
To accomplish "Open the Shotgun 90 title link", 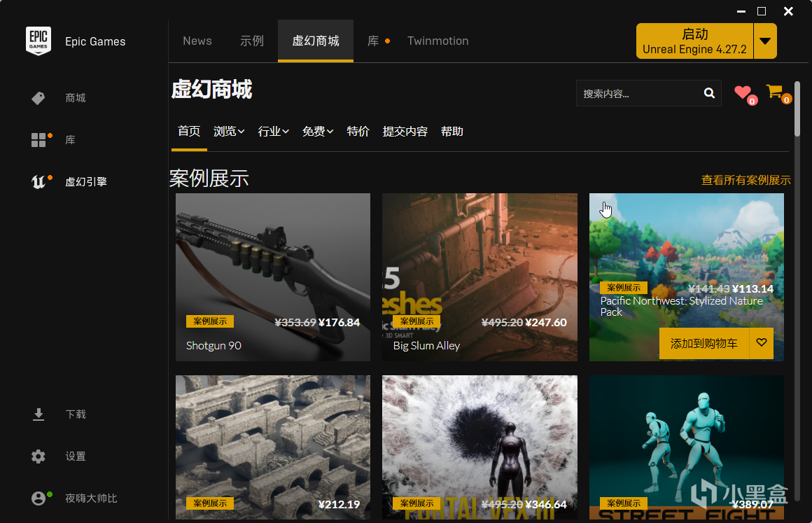I will point(214,345).
